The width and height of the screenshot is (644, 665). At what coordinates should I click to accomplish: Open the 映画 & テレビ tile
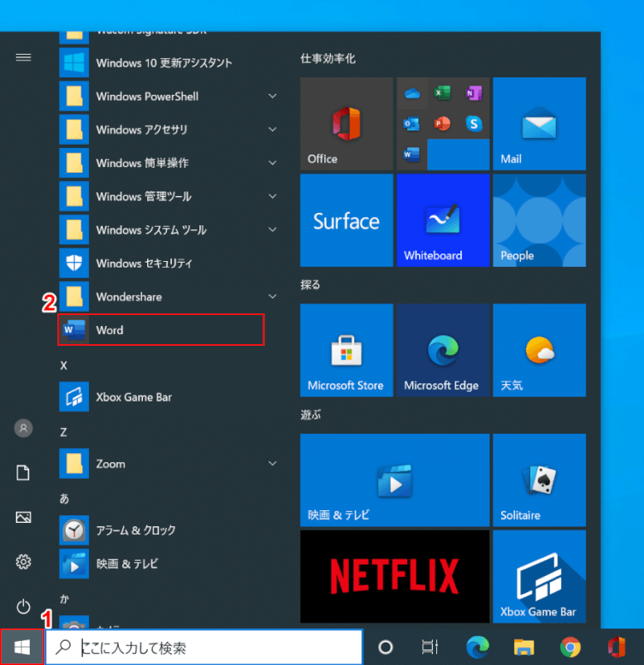click(x=395, y=480)
